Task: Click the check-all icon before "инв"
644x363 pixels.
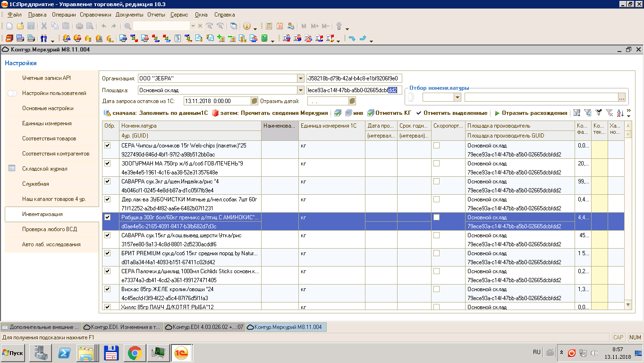Action: coord(338,113)
